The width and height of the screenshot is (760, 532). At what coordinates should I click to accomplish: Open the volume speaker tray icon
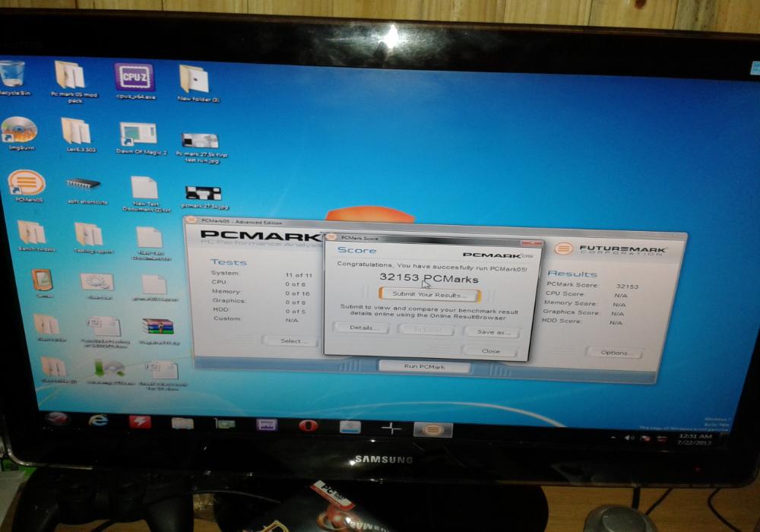pyautogui.click(x=629, y=438)
